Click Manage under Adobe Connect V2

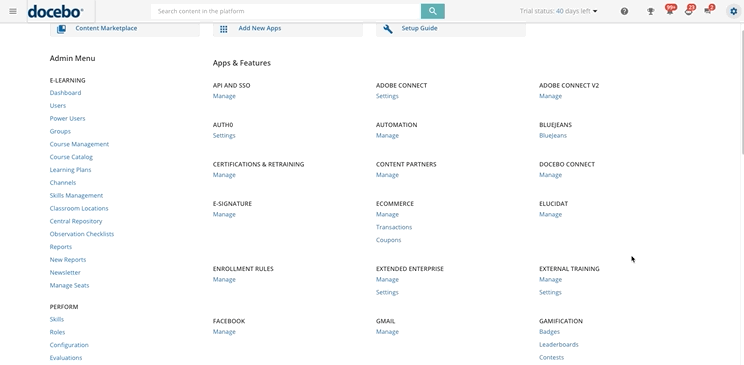click(550, 96)
